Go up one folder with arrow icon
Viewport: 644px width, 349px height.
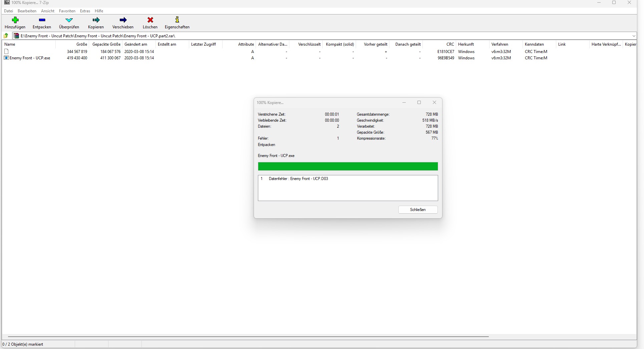[x=6, y=36]
